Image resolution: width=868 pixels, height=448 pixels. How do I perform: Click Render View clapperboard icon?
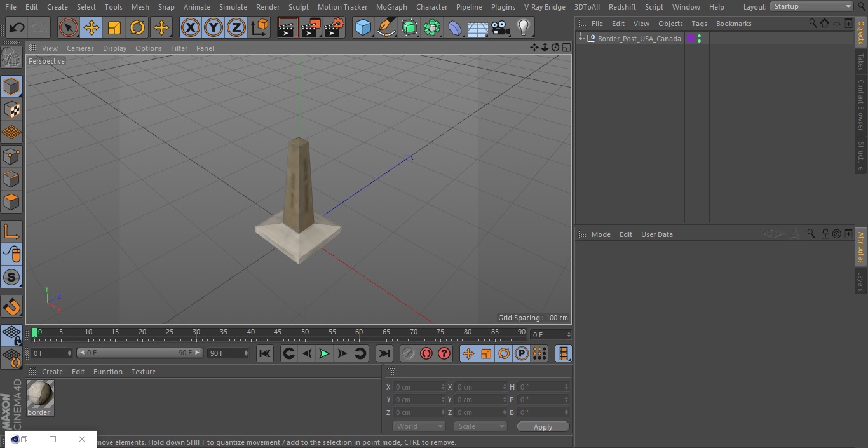tap(288, 27)
